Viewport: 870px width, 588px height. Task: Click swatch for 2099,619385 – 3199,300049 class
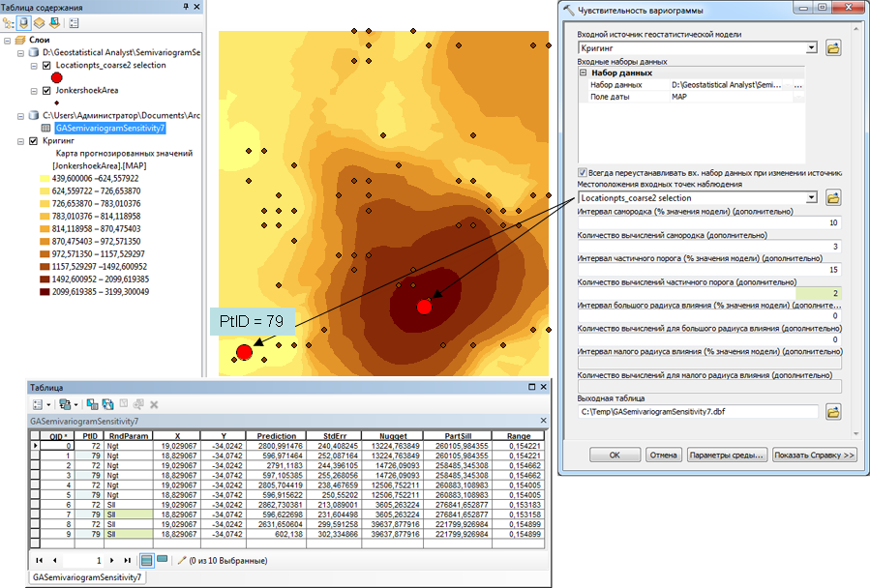pos(45,292)
